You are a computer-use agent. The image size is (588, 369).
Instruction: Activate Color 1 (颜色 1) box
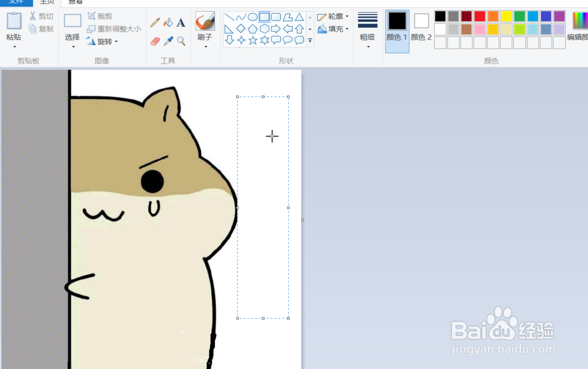coord(397,31)
